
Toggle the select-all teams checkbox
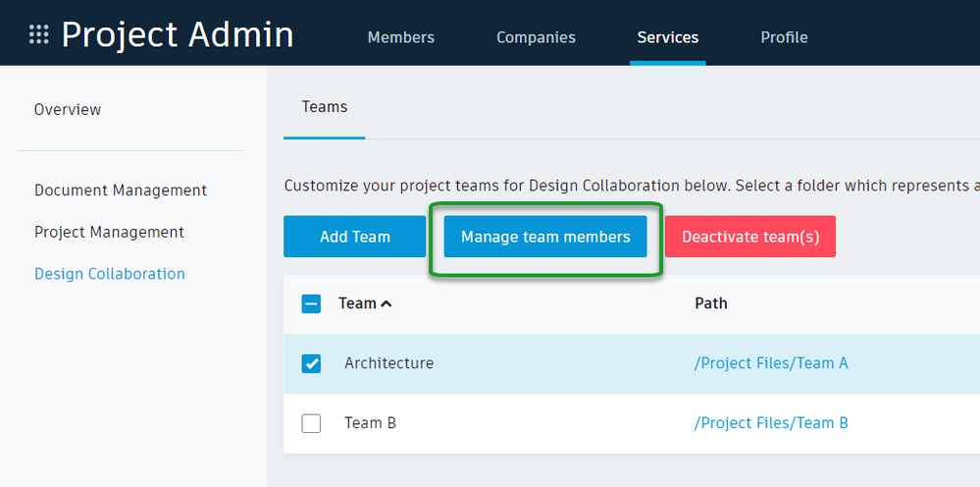click(x=311, y=303)
